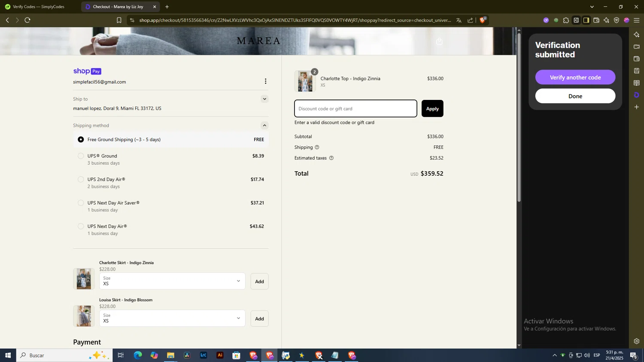Open Brave Wallet from the toolbar
Screen dimensions: 644x362
pos(596,20)
